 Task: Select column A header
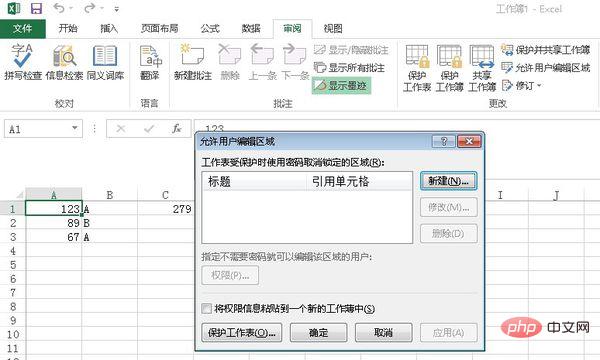[54, 195]
